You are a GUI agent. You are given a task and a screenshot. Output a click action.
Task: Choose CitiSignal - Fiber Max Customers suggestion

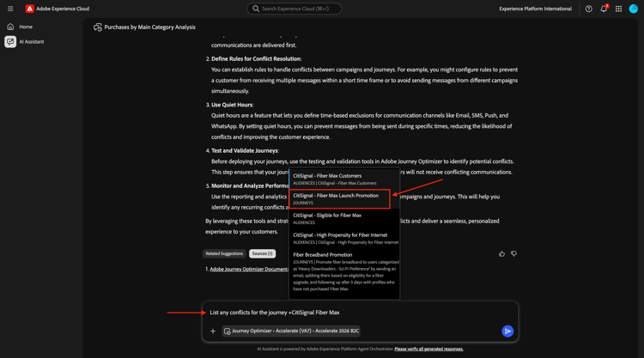tap(344, 179)
